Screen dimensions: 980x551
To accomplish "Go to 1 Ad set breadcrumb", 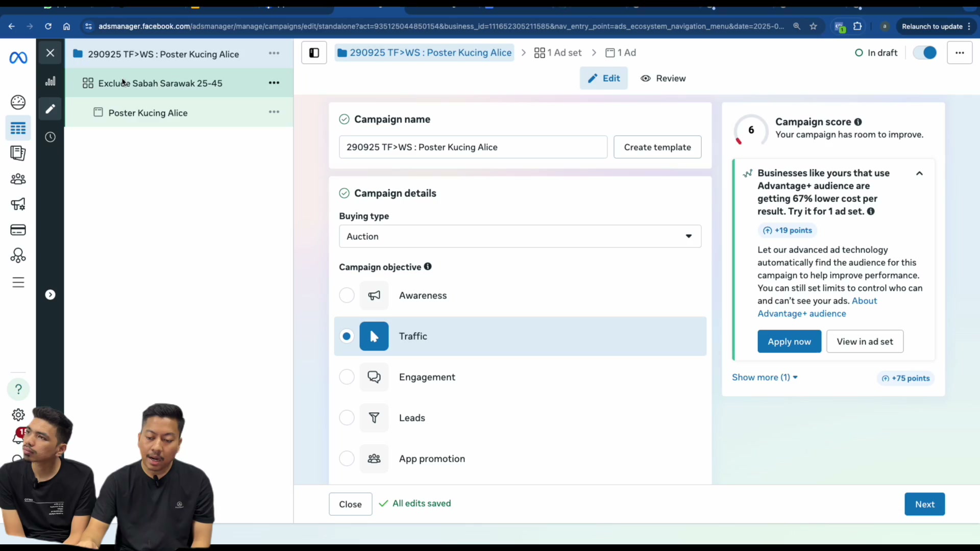I will click(558, 53).
